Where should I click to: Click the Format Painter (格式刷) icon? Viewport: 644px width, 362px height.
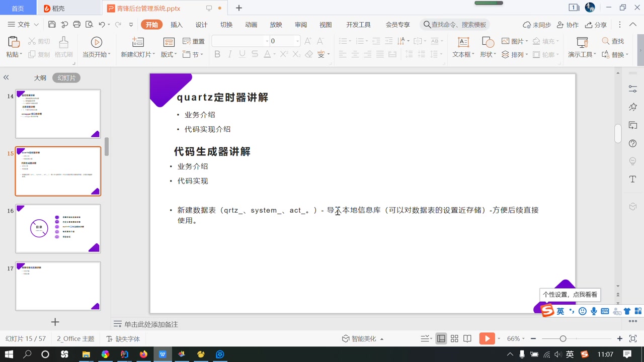pyautogui.click(x=63, y=42)
